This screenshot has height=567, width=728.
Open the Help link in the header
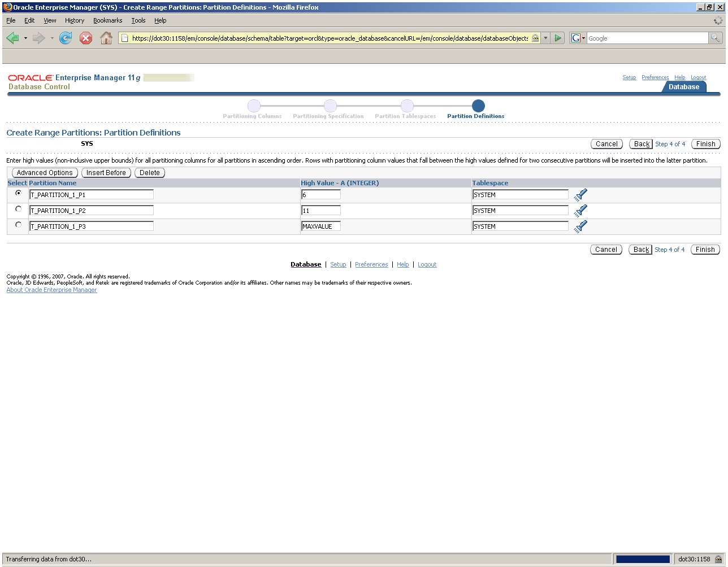coord(680,77)
